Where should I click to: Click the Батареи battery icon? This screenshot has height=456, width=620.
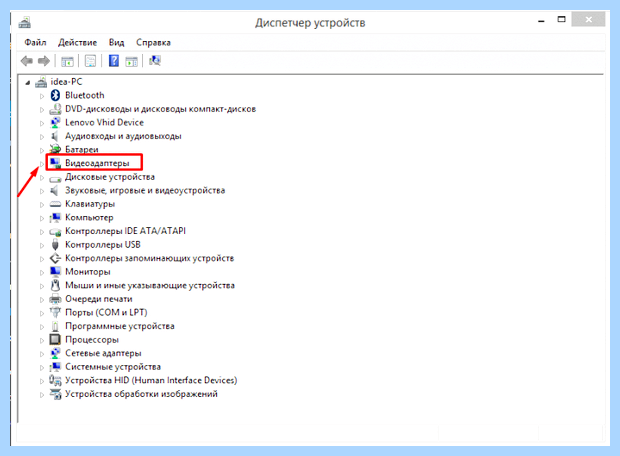coord(55,149)
